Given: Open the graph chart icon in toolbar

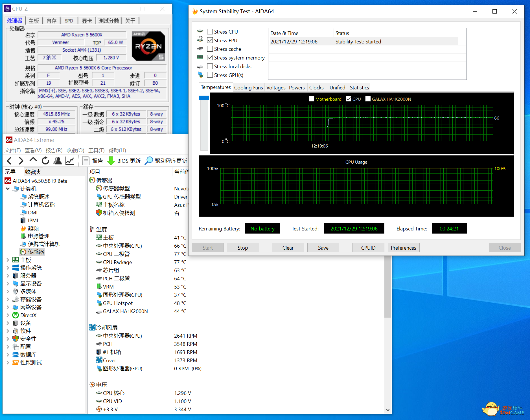Looking at the screenshot, I should pyautogui.click(x=70, y=161).
